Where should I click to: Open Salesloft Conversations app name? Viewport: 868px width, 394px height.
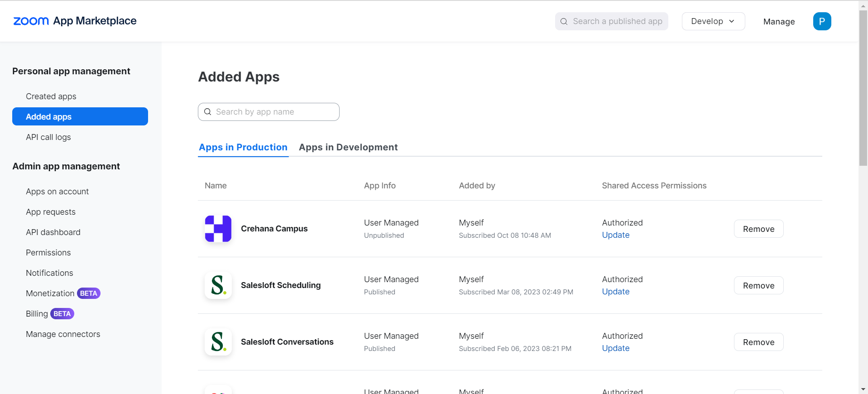pyautogui.click(x=287, y=342)
